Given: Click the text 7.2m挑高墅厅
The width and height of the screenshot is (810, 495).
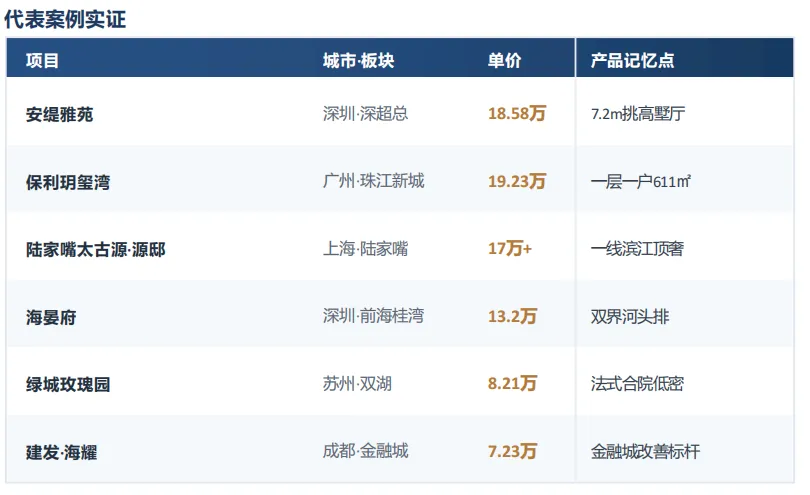Looking at the screenshot, I should tap(638, 113).
